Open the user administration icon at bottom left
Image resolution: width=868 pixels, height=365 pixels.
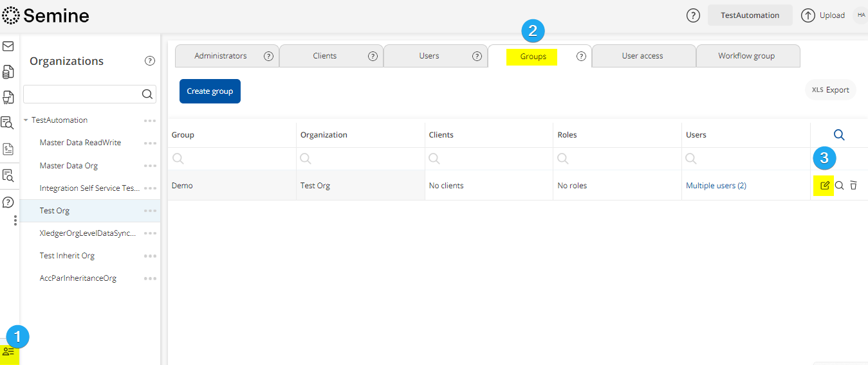(x=8, y=352)
